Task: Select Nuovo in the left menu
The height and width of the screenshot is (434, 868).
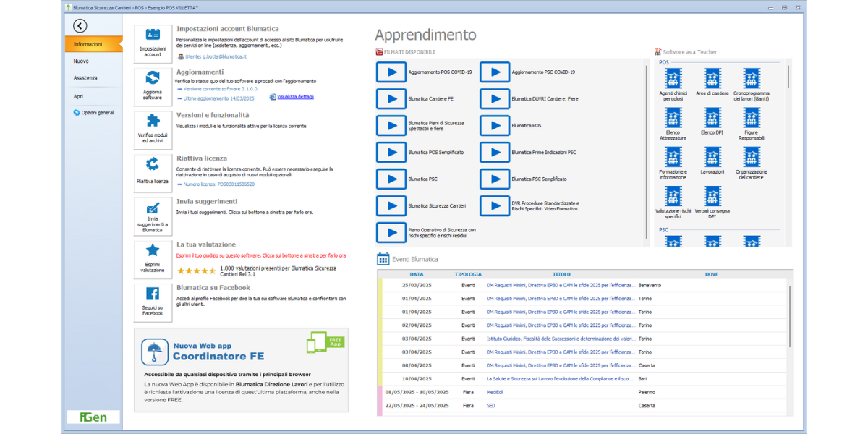Action: 81,61
